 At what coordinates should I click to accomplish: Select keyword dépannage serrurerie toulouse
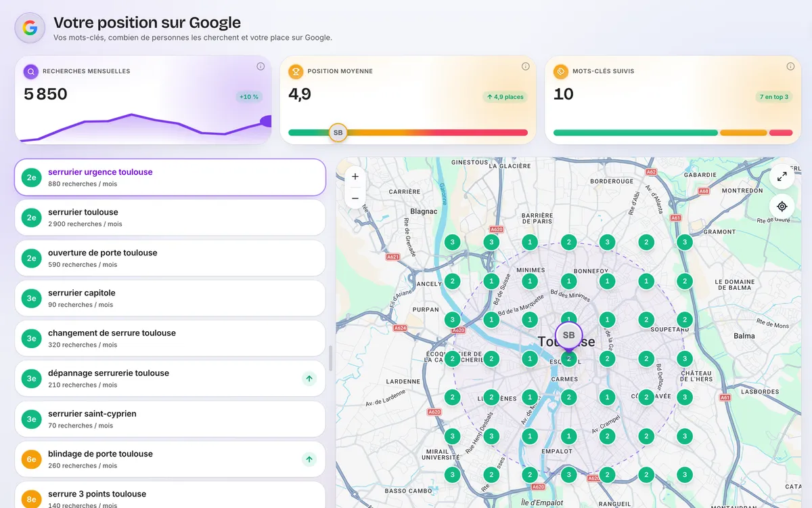coord(170,379)
